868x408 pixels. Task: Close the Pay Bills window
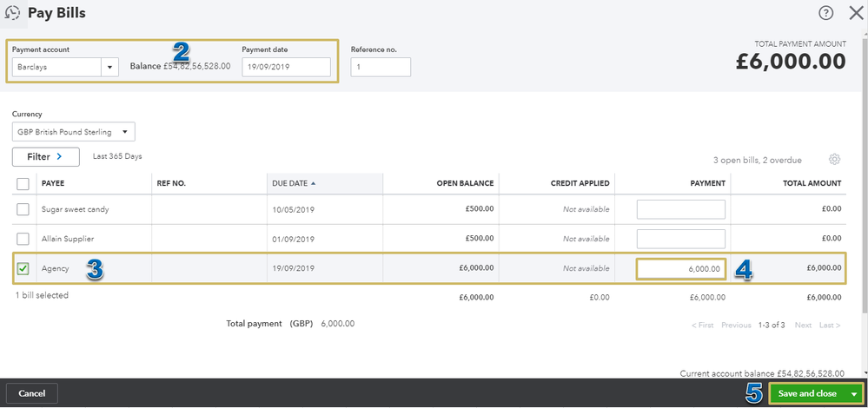(855, 13)
